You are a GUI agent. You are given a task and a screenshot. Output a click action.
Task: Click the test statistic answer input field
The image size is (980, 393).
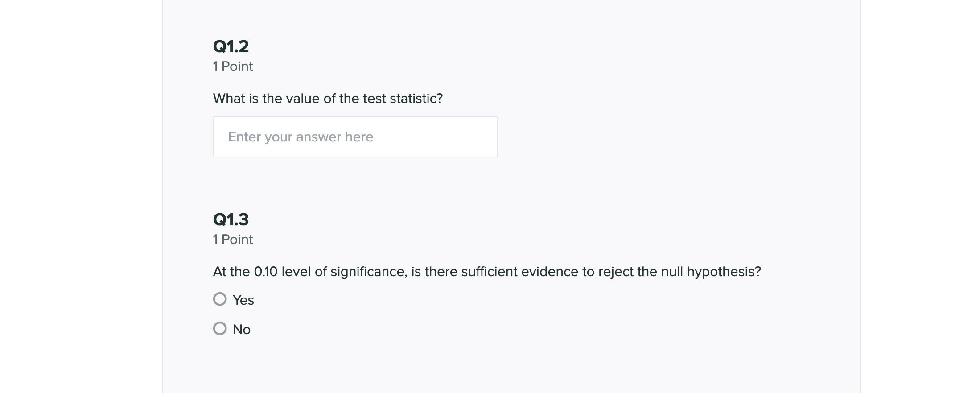coord(355,137)
